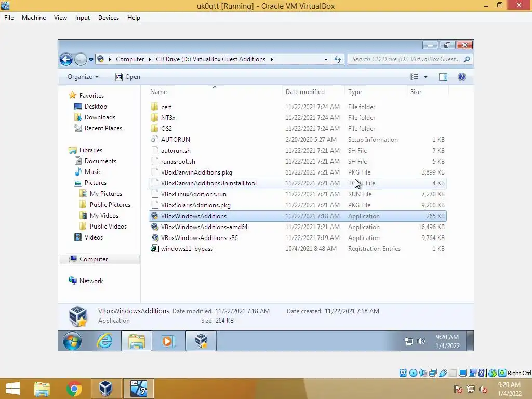Expand the Computer breadcrumb arrow
Screen dimensions: 532x399
click(x=150, y=59)
